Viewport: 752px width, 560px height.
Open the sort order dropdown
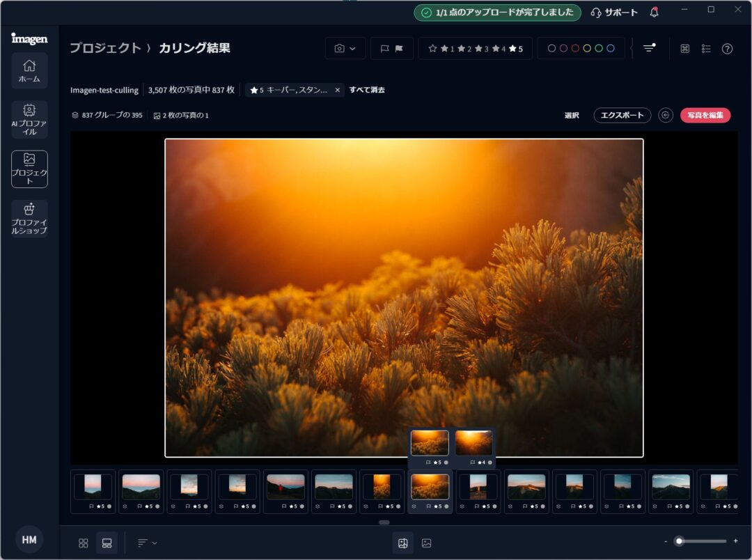146,543
